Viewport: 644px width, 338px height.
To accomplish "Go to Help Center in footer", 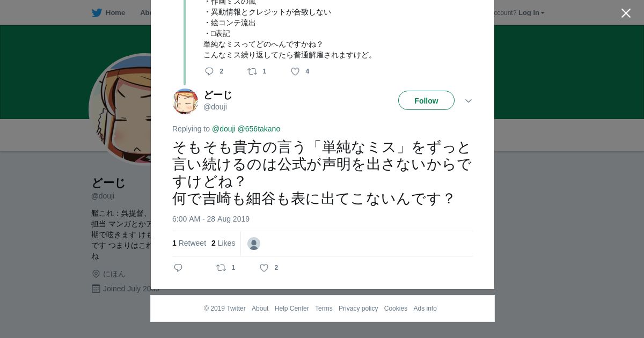I will tap(291, 308).
